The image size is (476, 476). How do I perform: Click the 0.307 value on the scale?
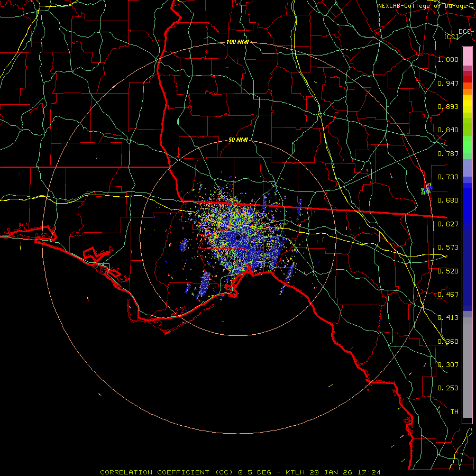(448, 365)
